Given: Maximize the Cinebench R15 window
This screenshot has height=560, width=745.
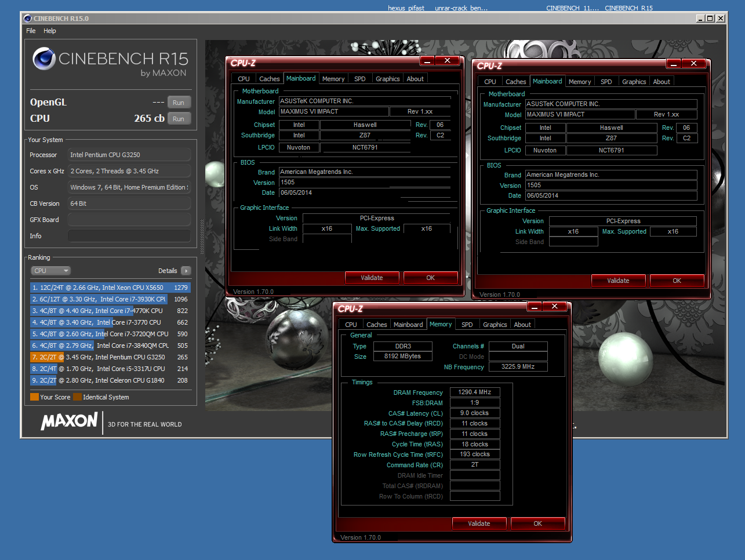Looking at the screenshot, I should tap(710, 19).
